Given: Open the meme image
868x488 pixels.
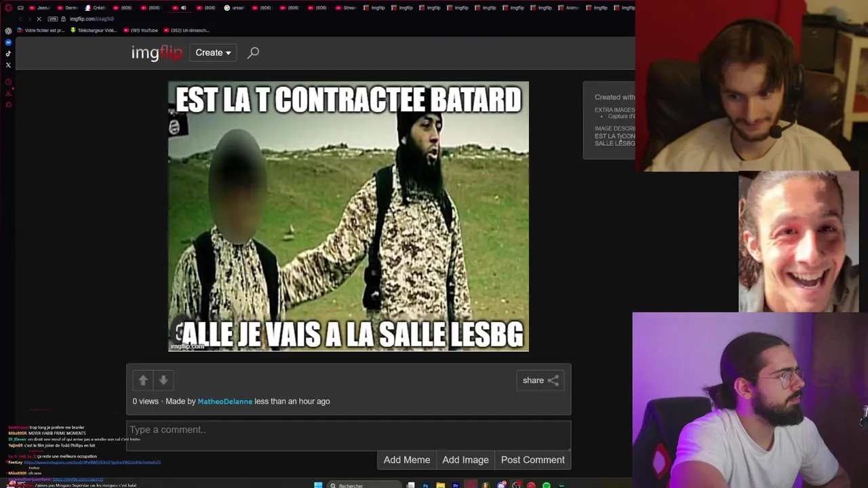Looking at the screenshot, I should pos(349,216).
